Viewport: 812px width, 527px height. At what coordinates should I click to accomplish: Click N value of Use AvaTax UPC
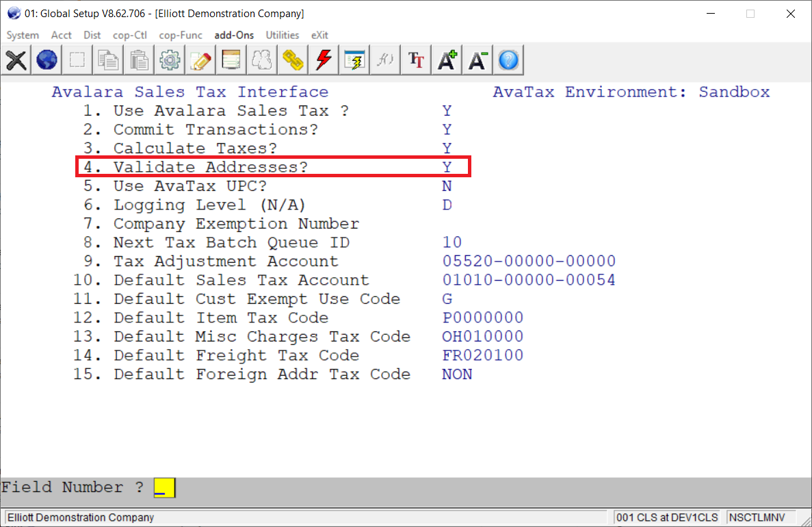447,186
